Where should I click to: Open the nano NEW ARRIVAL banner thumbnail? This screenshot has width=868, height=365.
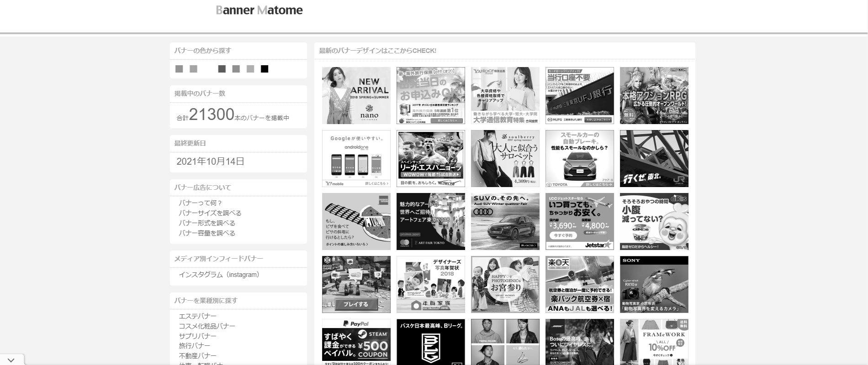point(356,95)
